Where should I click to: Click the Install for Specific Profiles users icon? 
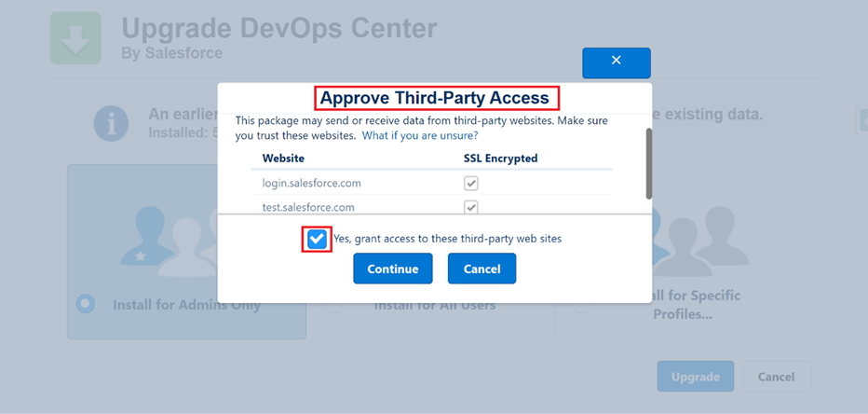coord(702,242)
